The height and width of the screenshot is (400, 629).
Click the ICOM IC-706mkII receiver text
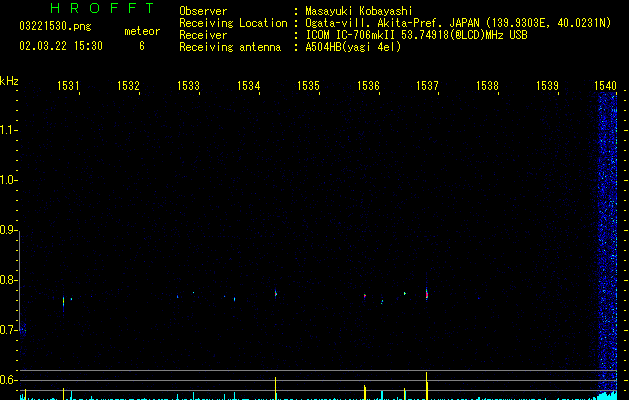(416, 35)
